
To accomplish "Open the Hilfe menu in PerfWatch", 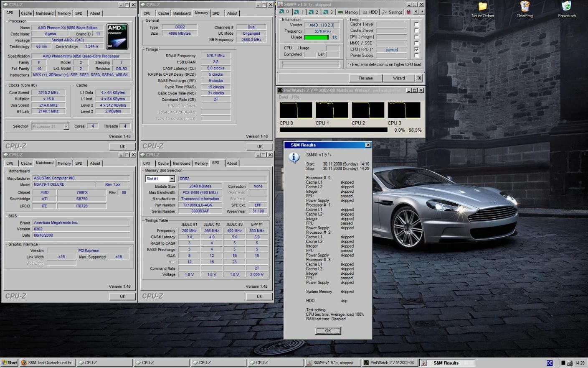I will (296, 97).
